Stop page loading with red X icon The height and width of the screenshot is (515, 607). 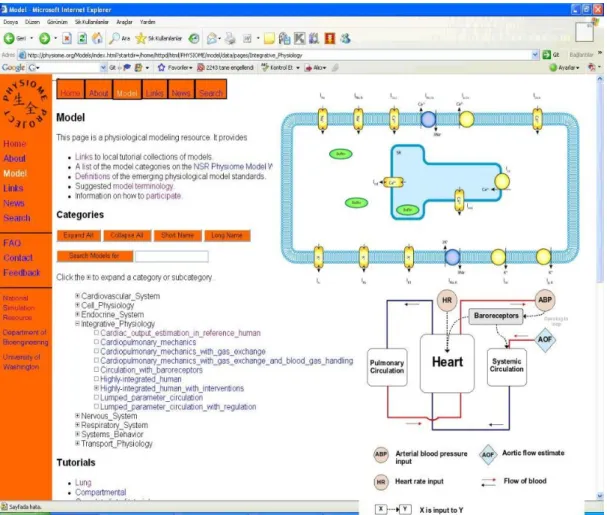point(67,38)
